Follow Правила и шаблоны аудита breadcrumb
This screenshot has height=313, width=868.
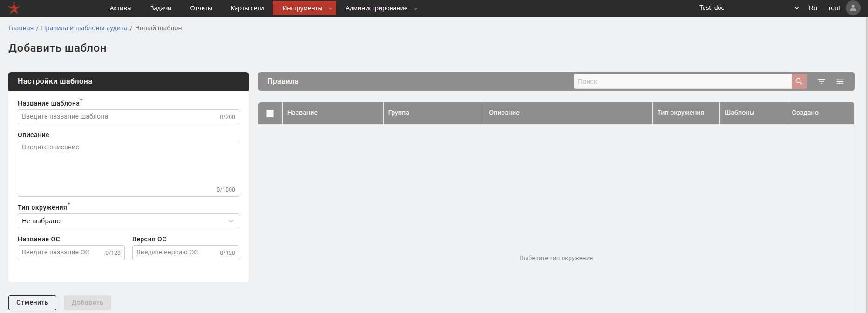(84, 28)
